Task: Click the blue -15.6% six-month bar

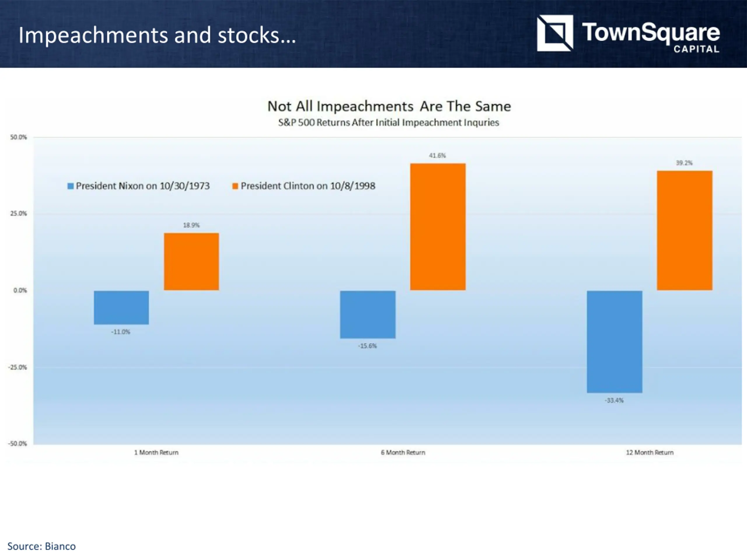Action: [368, 315]
